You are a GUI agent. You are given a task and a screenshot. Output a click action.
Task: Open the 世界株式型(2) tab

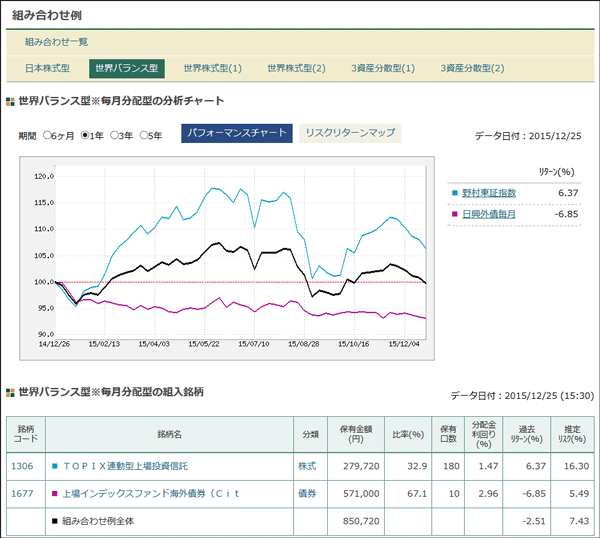click(x=296, y=68)
